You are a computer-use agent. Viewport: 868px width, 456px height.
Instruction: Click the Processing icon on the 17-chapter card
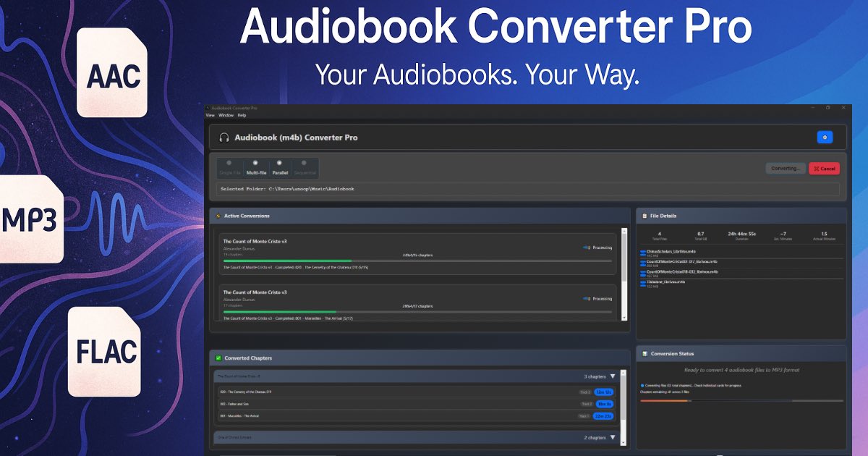point(587,298)
